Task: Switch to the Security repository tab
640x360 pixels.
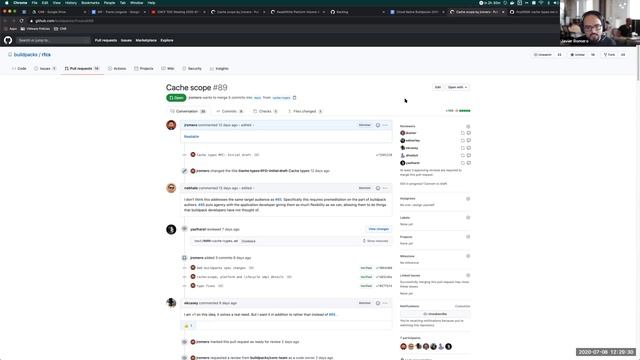Action: coord(192,69)
